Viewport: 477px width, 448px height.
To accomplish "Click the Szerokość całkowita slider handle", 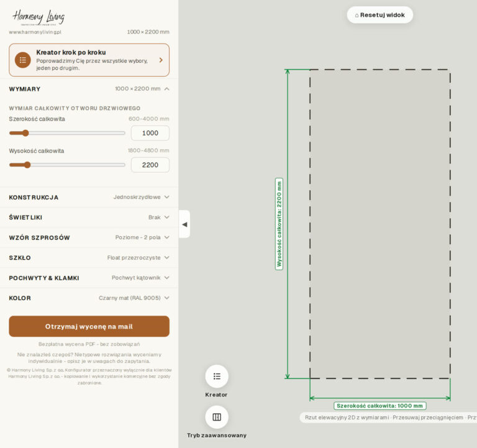I will coord(25,133).
